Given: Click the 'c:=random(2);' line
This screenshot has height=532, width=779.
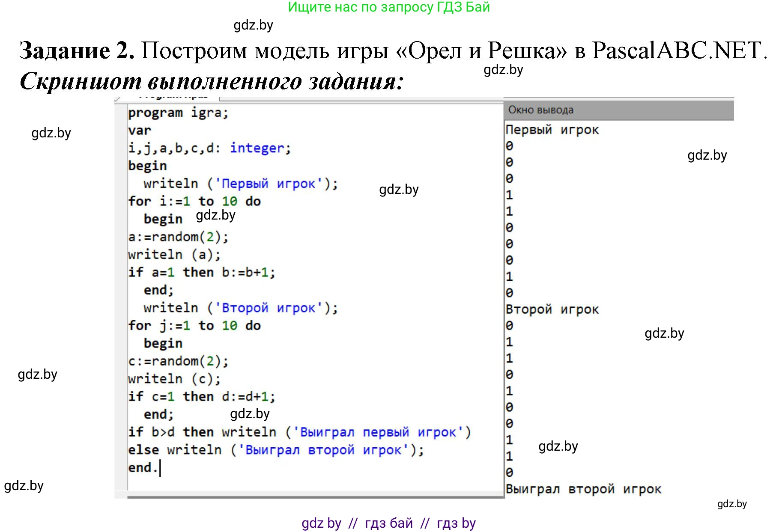Looking at the screenshot, I should click(178, 361).
